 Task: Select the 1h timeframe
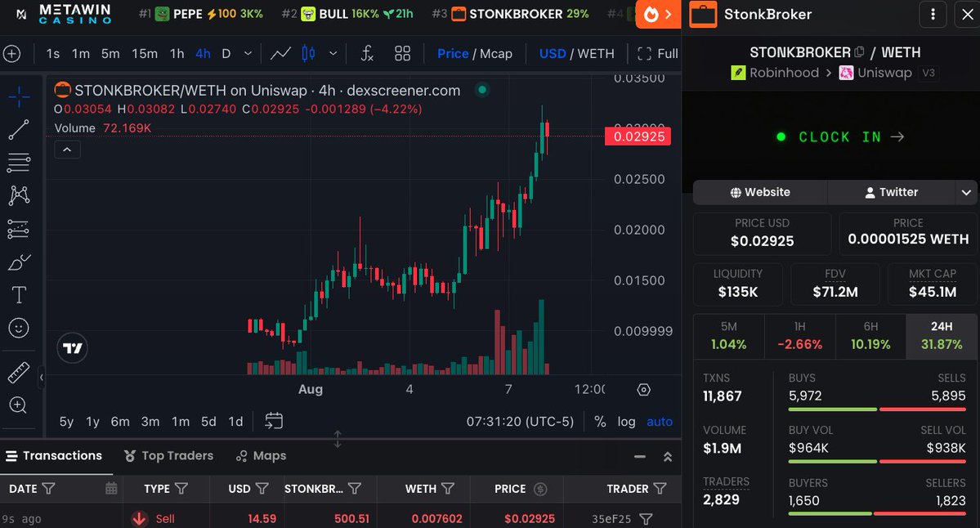(x=177, y=54)
